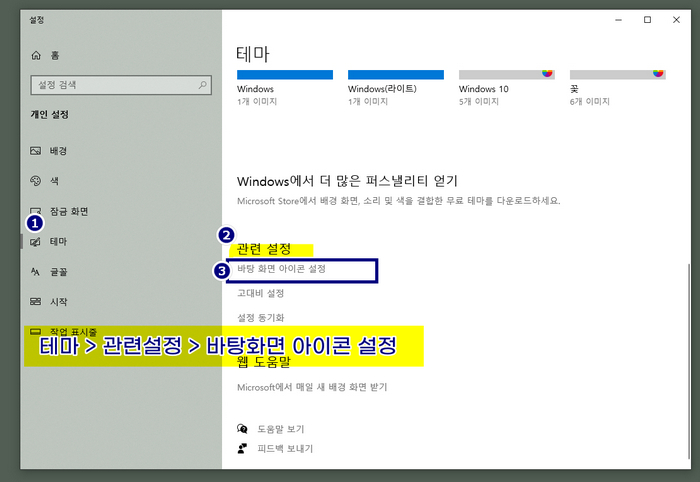
Task: Click the Windows에서 더 많은 퍼스낼리티 얻기 heading
Action: tap(347, 181)
